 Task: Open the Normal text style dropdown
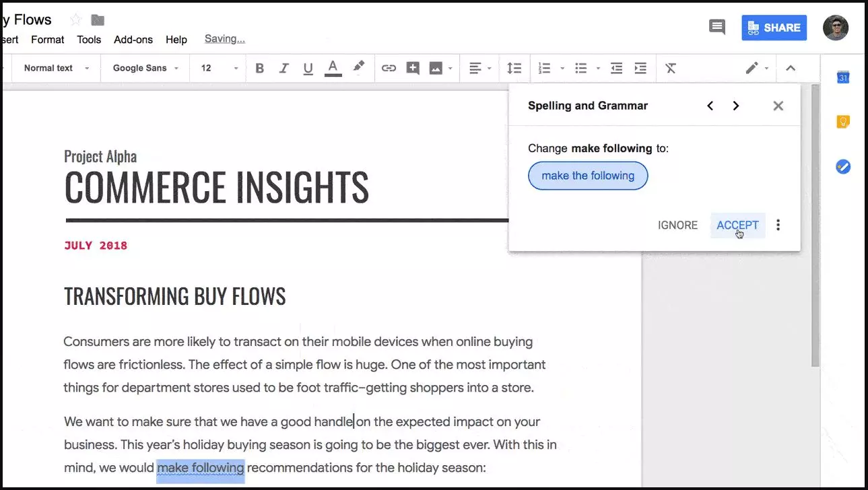tap(57, 68)
